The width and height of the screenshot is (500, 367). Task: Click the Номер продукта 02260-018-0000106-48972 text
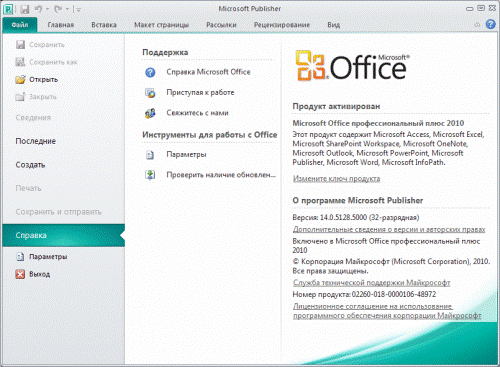point(364,294)
